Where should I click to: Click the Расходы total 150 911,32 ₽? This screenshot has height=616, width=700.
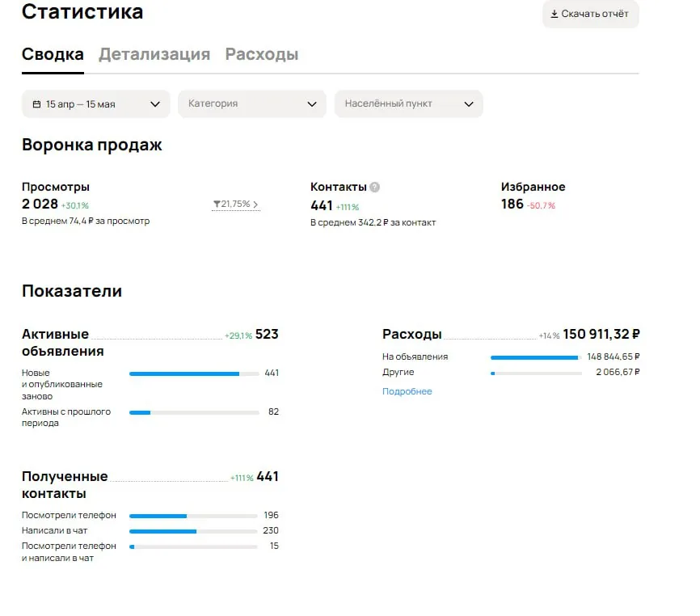point(601,335)
